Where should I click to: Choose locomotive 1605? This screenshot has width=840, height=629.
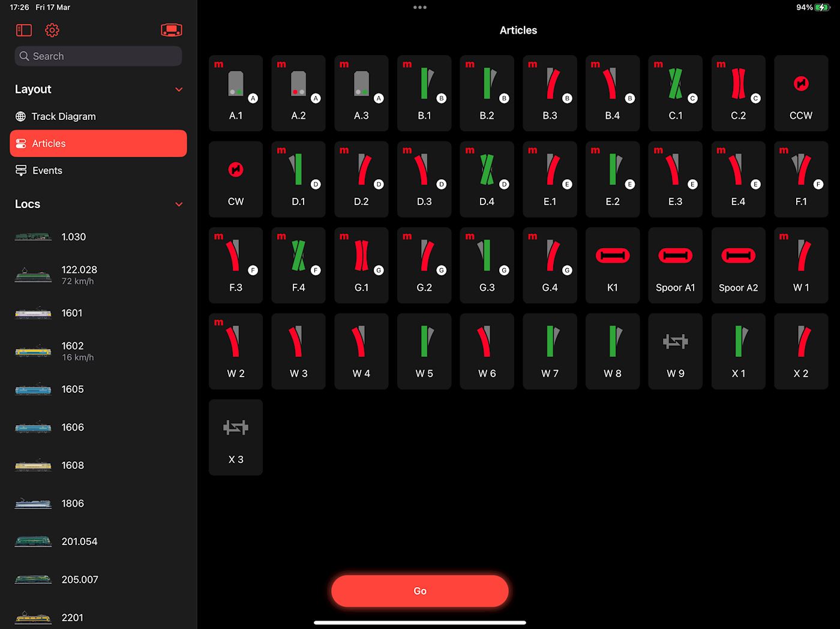tap(98, 389)
